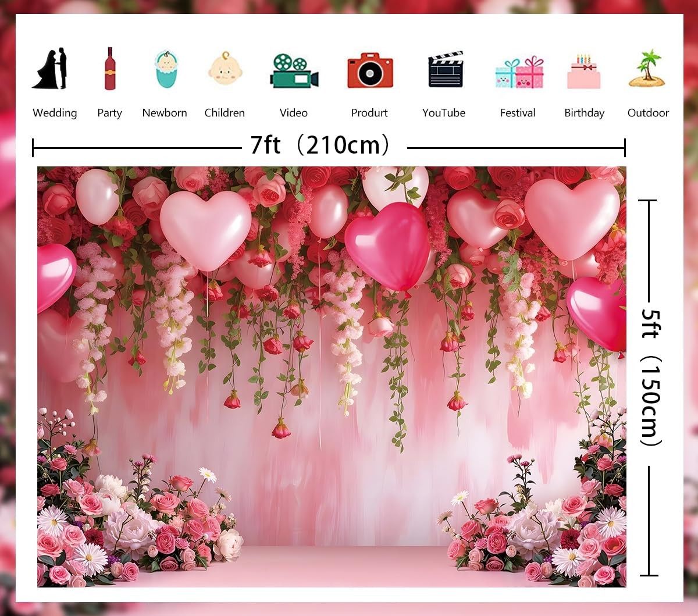Click the Newborn label text
The width and height of the screenshot is (698, 616).
coord(165,113)
